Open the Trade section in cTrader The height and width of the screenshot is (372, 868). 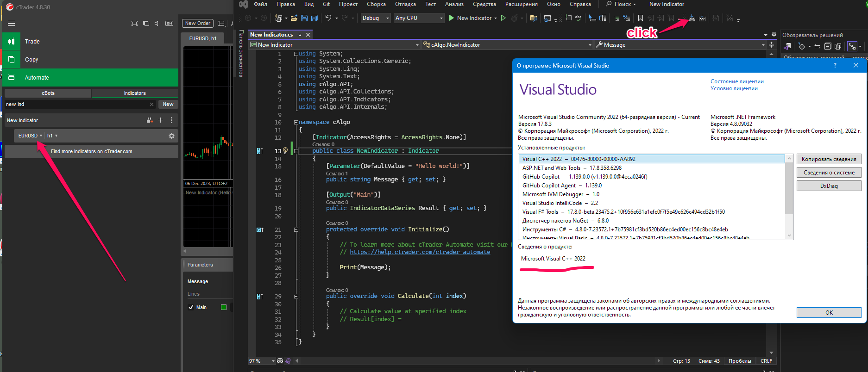(x=90, y=41)
